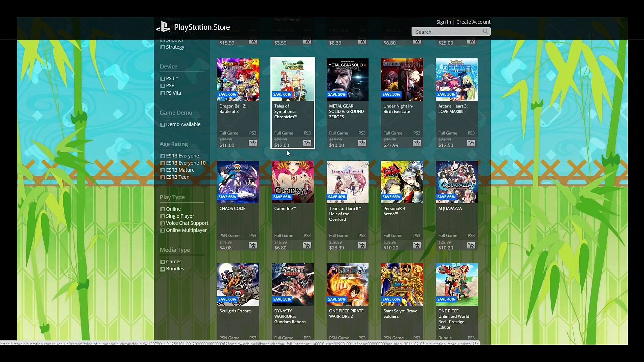Check the Online play type box
Screen dimensions: 644x362
(x=163, y=209)
